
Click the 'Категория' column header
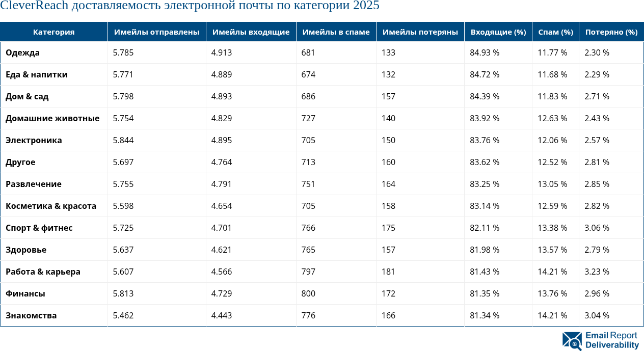tap(54, 32)
